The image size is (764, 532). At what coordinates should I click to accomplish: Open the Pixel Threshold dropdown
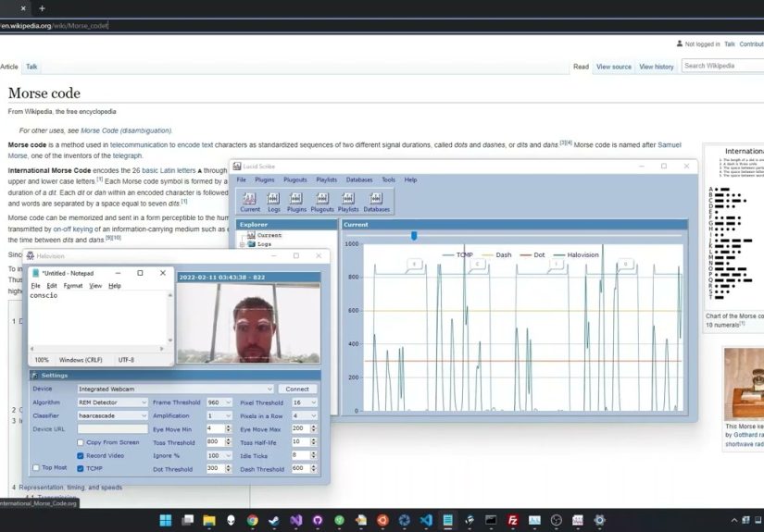click(x=305, y=402)
